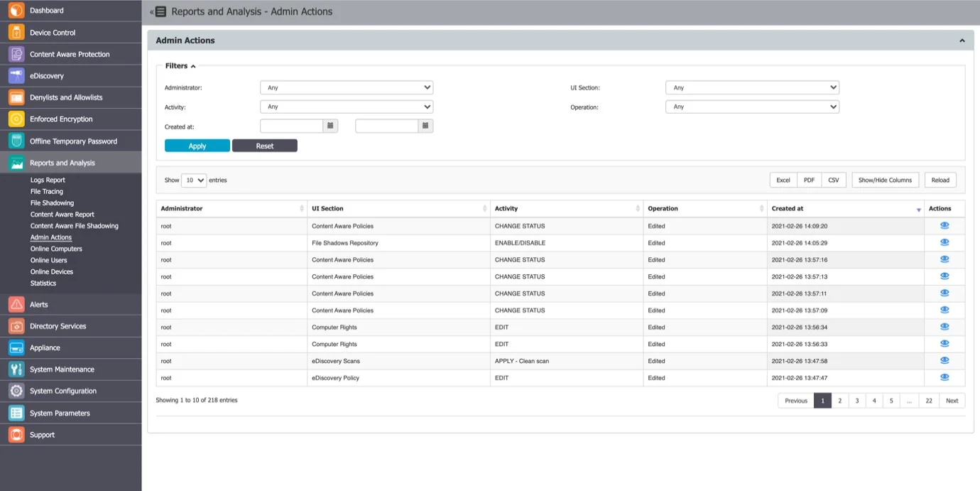Open File Shadowing submenu item

(x=52, y=203)
